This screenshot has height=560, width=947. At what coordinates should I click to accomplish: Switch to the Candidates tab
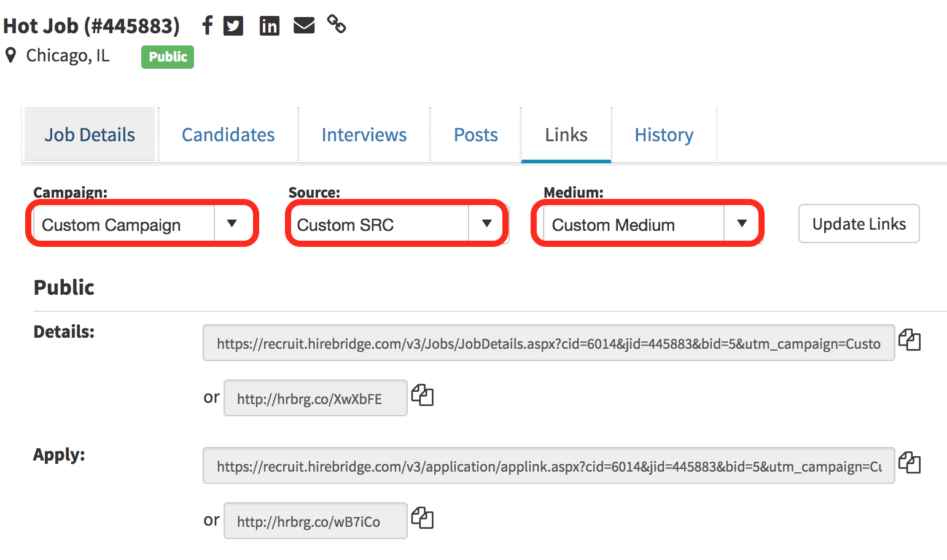[228, 134]
